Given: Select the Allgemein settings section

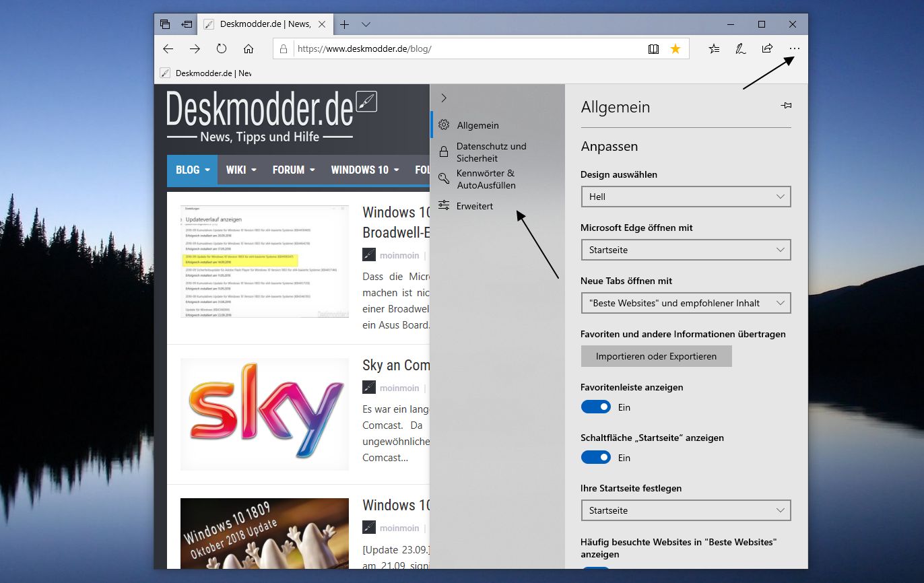Looking at the screenshot, I should [x=497, y=125].
